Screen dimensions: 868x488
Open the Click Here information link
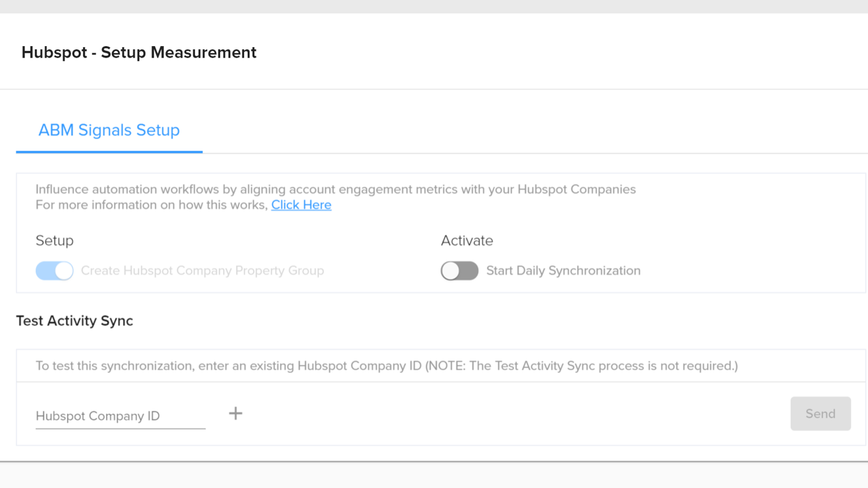point(301,205)
